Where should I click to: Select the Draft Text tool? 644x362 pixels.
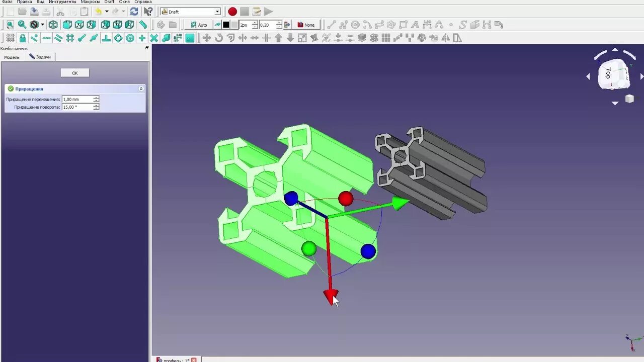[415, 25]
